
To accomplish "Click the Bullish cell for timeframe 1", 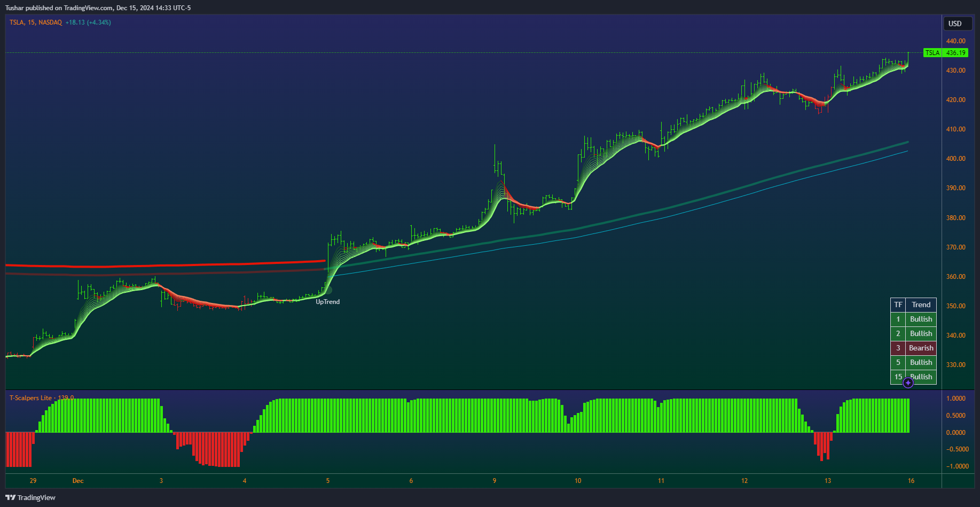I will point(921,319).
